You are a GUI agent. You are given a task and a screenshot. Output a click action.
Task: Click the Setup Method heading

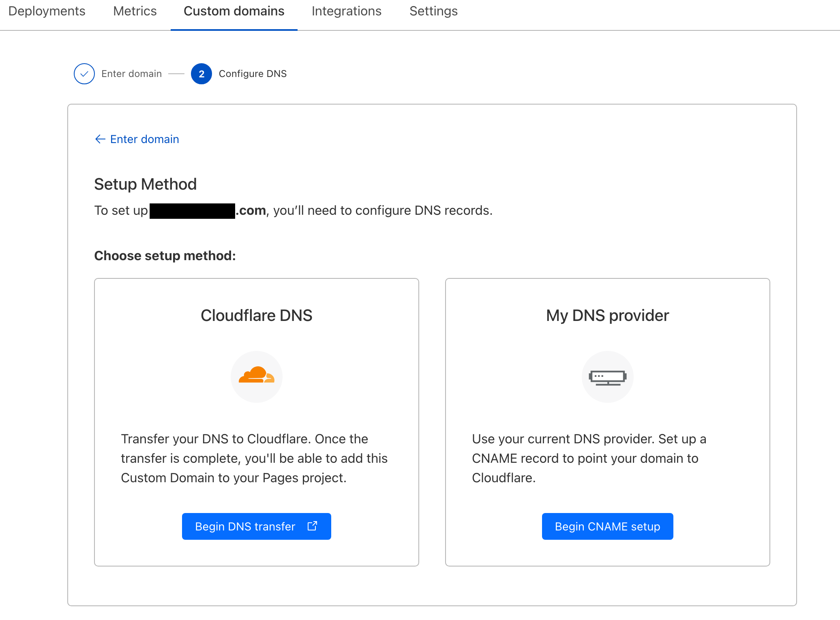click(145, 184)
